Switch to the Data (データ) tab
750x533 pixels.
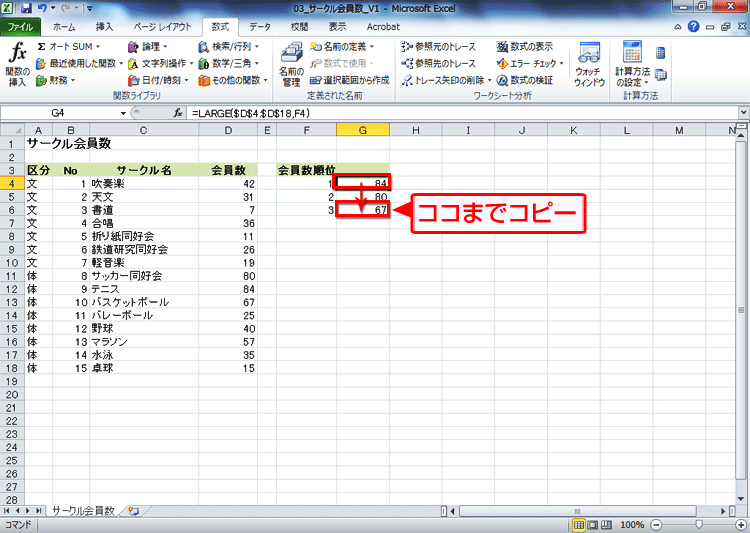pos(260,27)
